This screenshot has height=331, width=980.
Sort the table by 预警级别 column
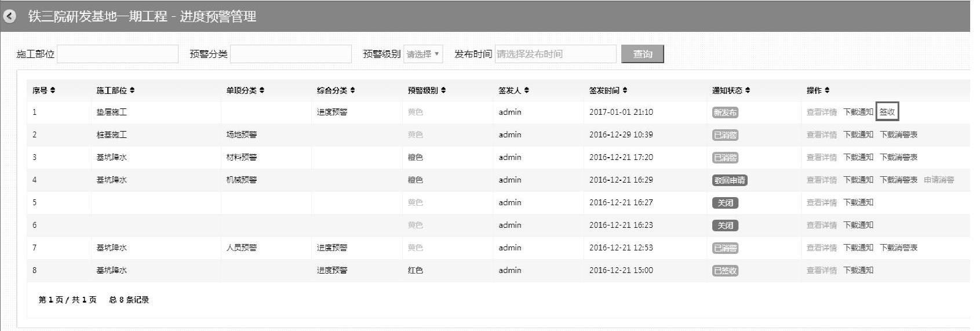427,90
